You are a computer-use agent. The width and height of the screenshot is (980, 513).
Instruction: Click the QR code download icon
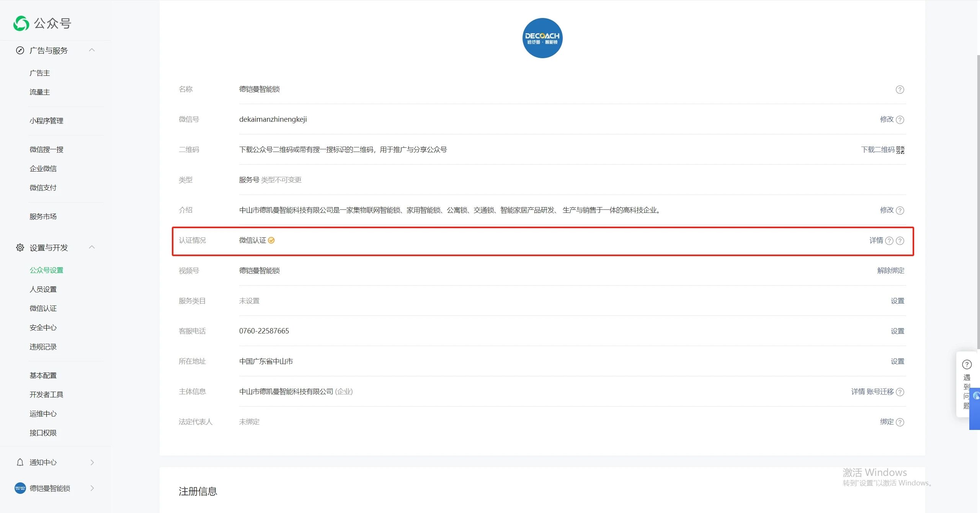(900, 150)
